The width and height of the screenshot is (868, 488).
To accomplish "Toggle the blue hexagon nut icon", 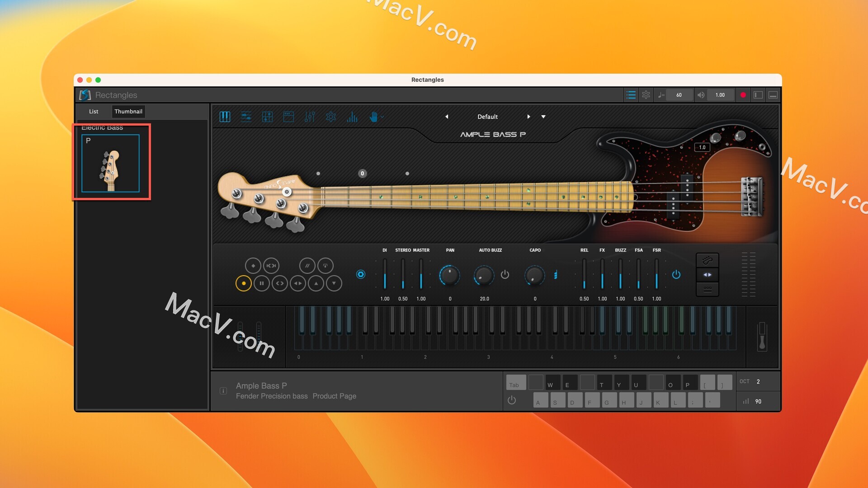I will [x=361, y=274].
